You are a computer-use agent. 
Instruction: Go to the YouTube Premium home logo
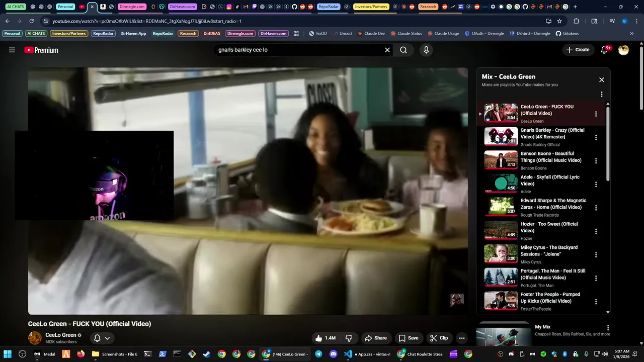pyautogui.click(x=41, y=50)
